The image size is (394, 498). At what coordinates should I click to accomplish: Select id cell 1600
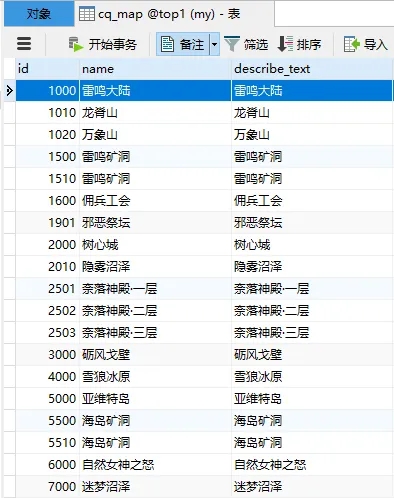(x=47, y=201)
